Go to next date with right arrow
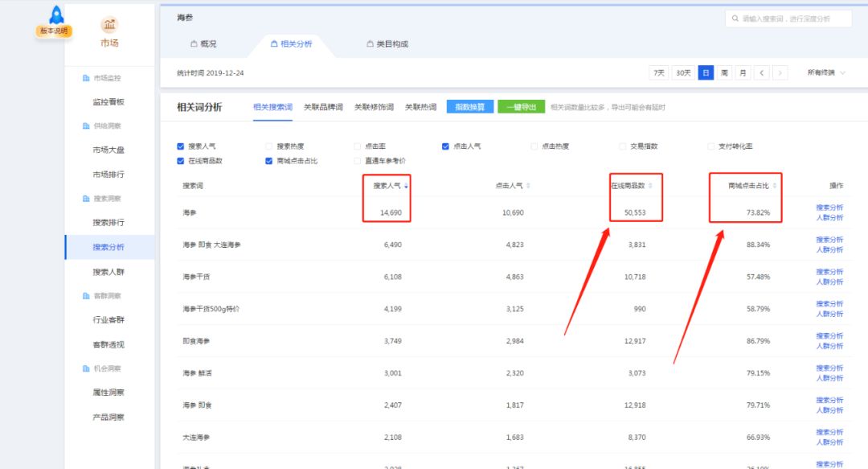Viewport: 868px width, 469px height. (x=780, y=72)
